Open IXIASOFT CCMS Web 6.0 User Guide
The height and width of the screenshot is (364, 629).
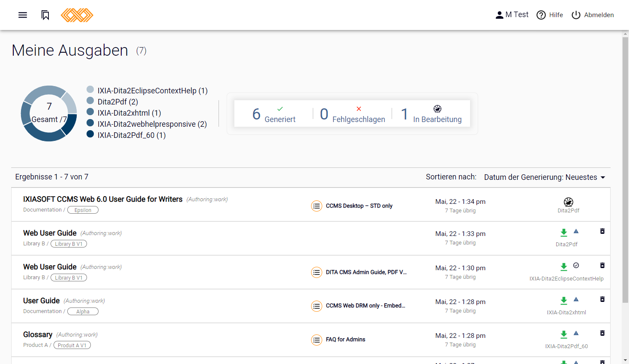point(103,199)
